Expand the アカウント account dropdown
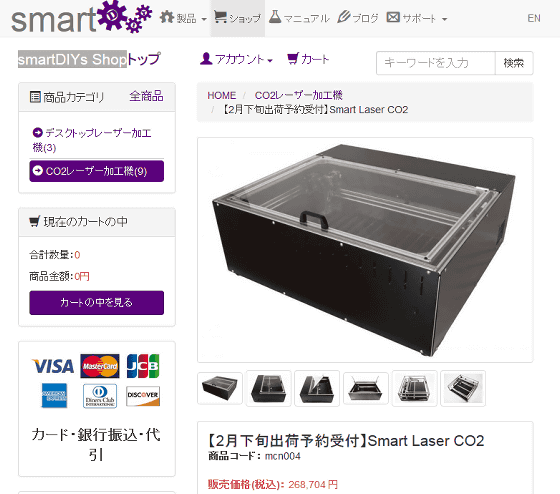The height and width of the screenshot is (494, 560). click(236, 59)
